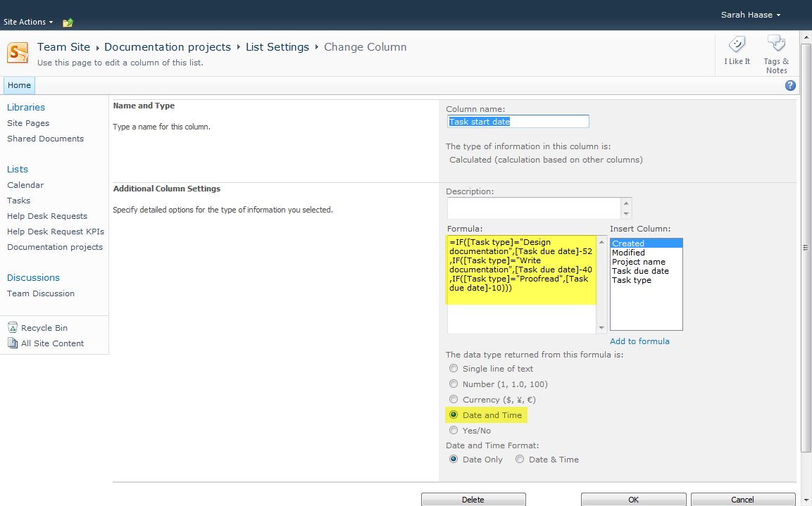Select the Date & Time format option
812x506 pixels.
[520, 460]
